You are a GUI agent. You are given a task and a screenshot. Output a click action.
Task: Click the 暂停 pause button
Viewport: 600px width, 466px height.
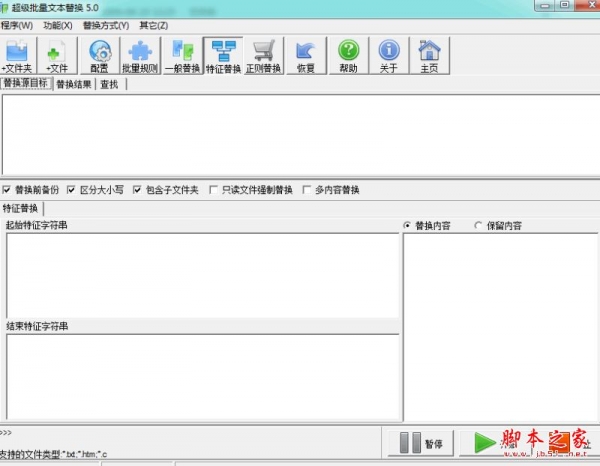[x=421, y=443]
